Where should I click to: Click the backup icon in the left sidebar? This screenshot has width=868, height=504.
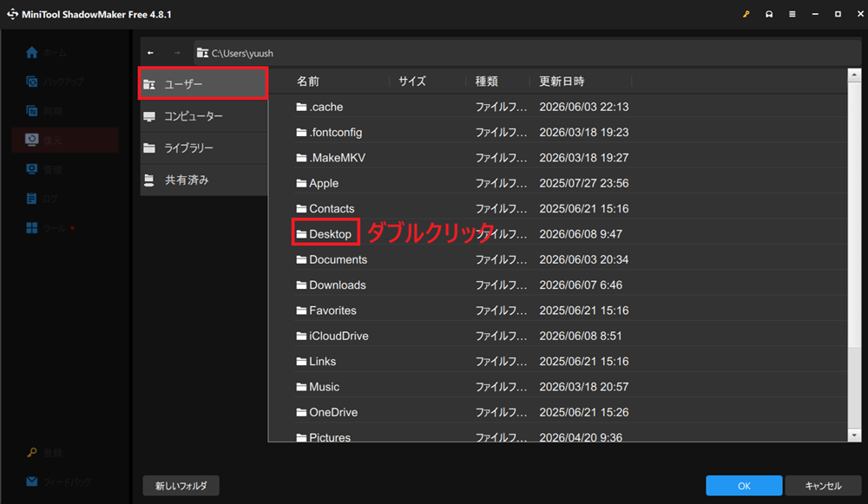[32, 82]
